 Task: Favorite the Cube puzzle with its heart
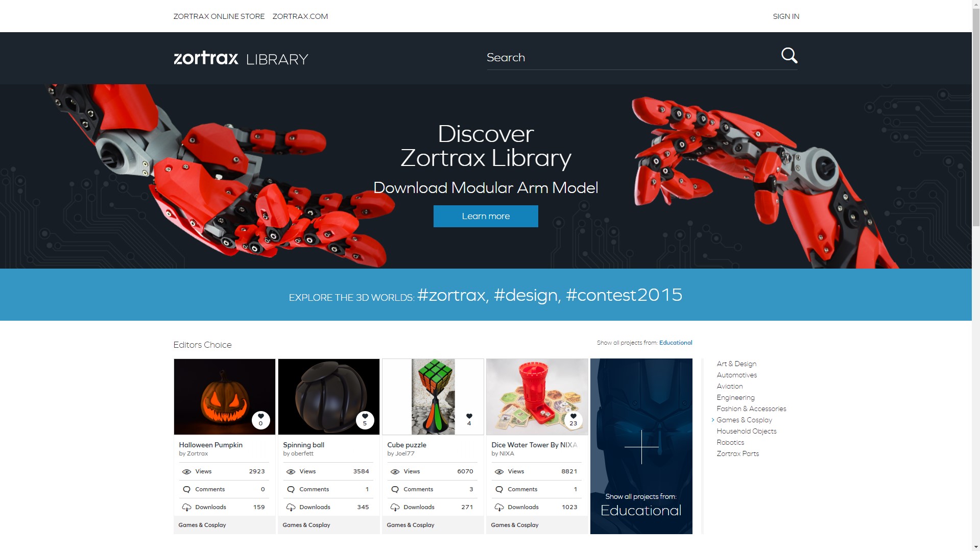pyautogui.click(x=469, y=417)
